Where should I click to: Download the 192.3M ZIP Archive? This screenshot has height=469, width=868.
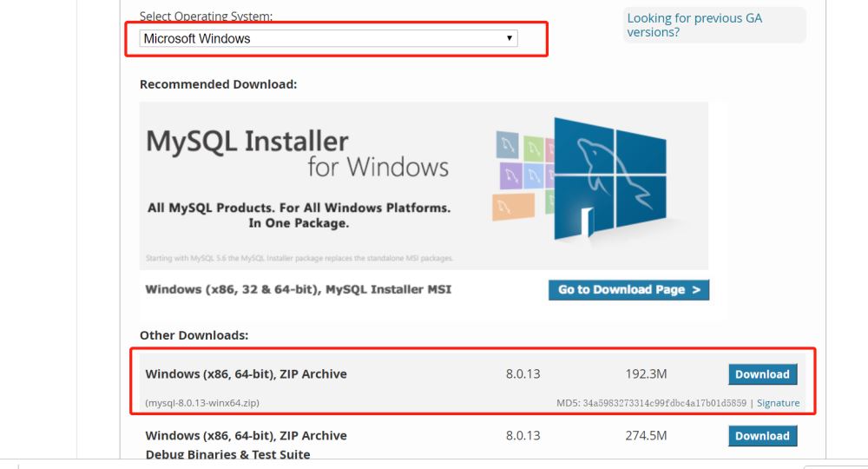click(762, 374)
